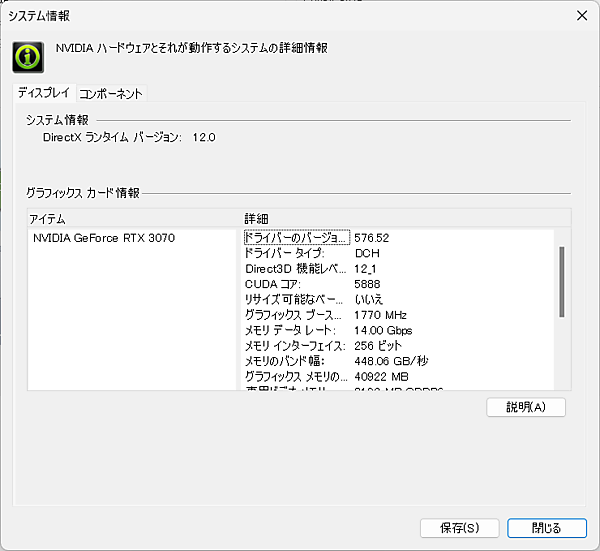Image resolution: width=600 pixels, height=551 pixels.
Task: Open the 説明(A) button
Action: tap(526, 407)
